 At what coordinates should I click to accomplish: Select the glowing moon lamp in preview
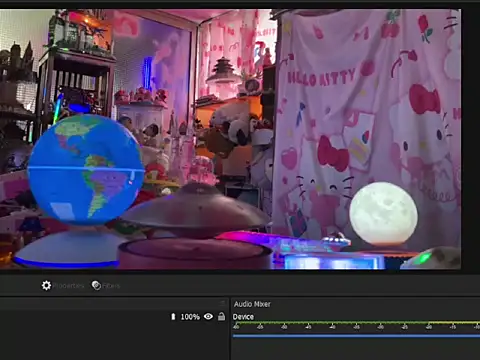point(383,213)
